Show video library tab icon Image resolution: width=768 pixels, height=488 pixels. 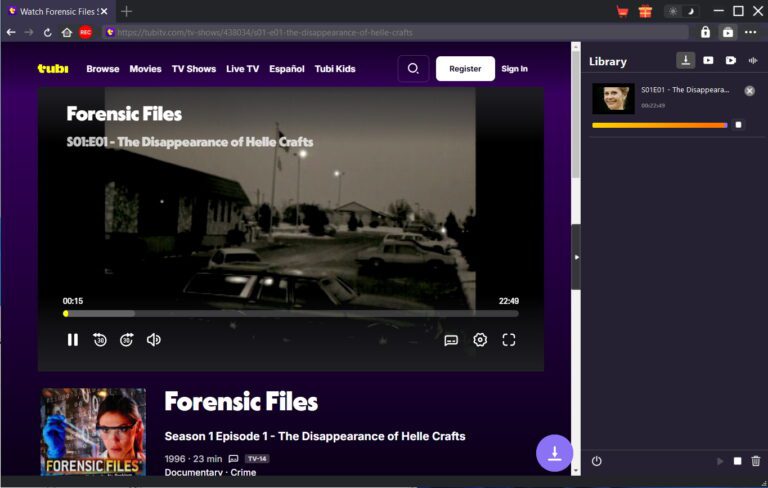click(x=708, y=60)
